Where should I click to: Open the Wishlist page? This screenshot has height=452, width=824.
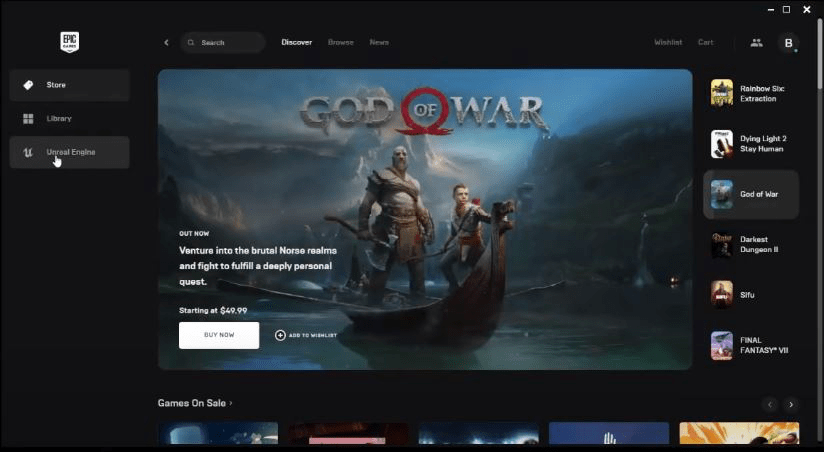[x=668, y=42]
